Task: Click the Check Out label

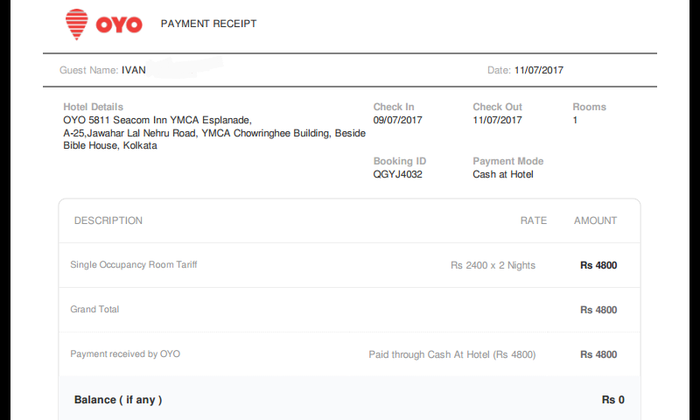Action: point(497,107)
